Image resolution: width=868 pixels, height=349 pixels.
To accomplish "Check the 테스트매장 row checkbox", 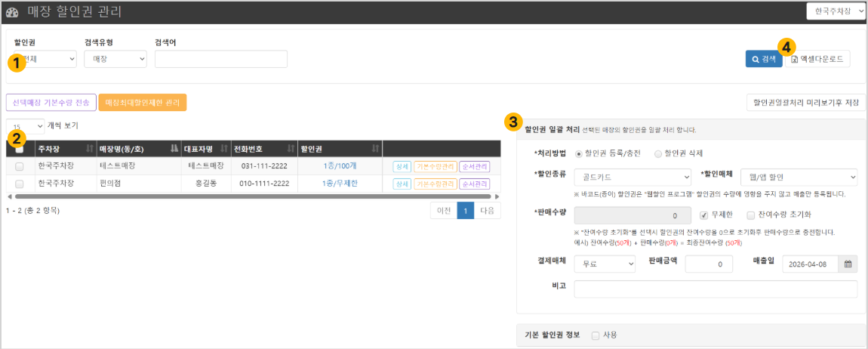I will pos(20,166).
